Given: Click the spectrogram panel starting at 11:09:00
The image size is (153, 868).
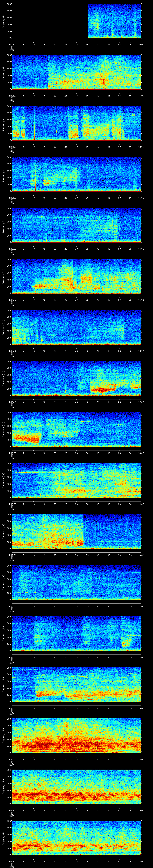Looking at the screenshot, I should click(x=76, y=21).
